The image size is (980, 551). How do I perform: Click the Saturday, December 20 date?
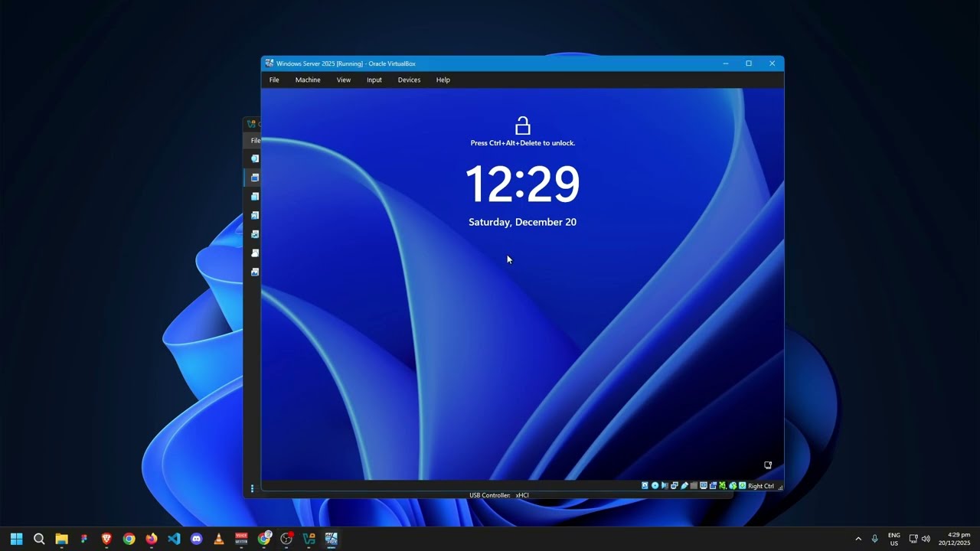point(523,222)
